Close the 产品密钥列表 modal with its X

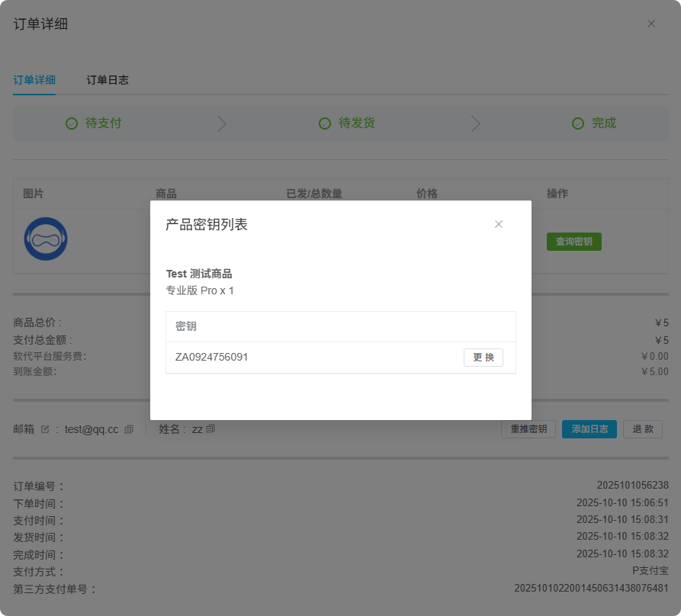(x=499, y=224)
